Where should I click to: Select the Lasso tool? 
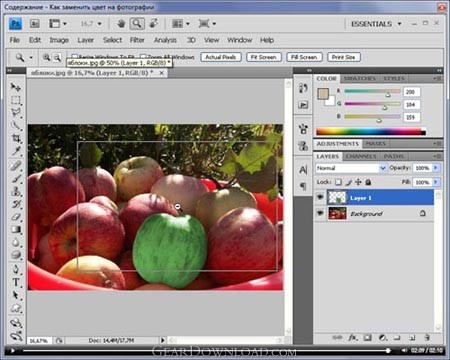coord(16,113)
